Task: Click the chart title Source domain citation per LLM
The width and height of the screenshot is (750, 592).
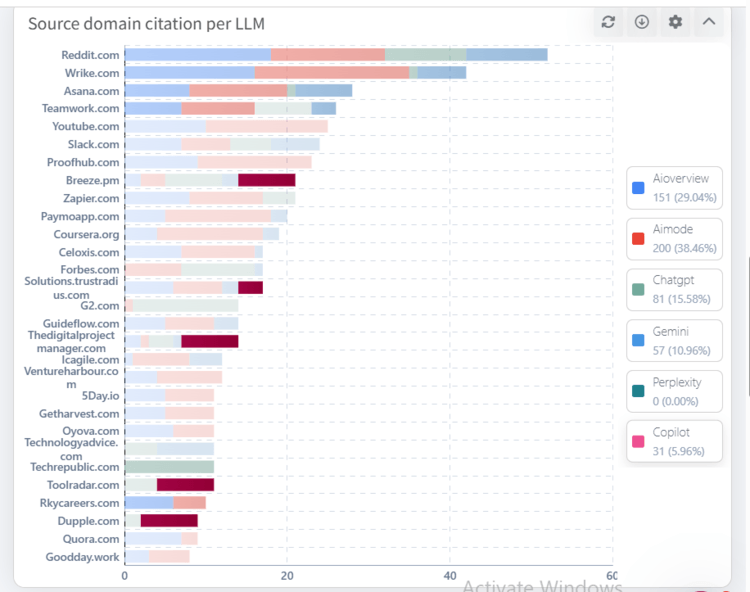Action: 146,24
